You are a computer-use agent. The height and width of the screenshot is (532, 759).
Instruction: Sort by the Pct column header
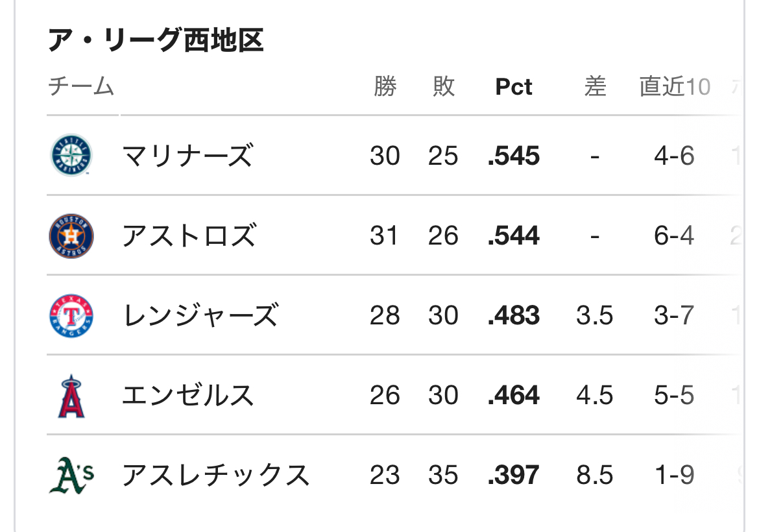point(514,87)
